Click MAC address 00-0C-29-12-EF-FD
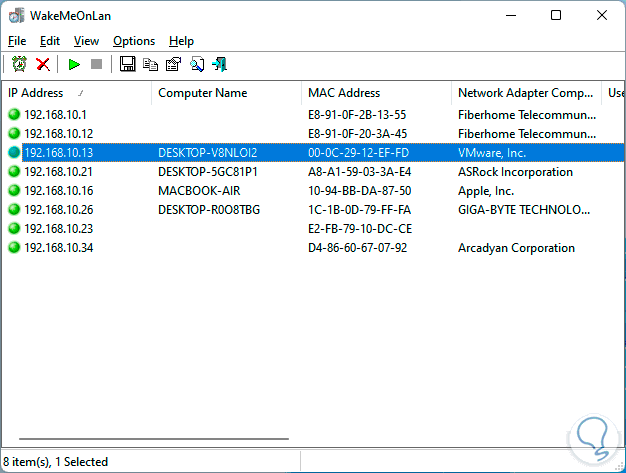626x473 pixels. click(359, 152)
